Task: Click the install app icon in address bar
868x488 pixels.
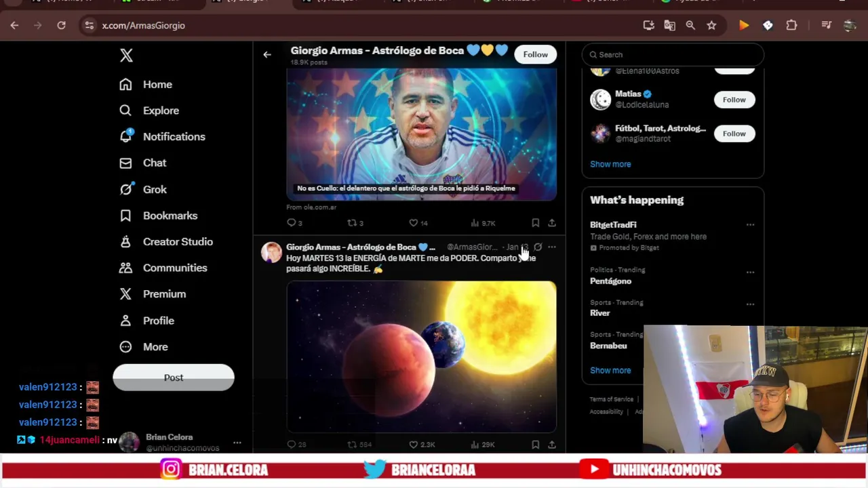Action: [x=649, y=26]
